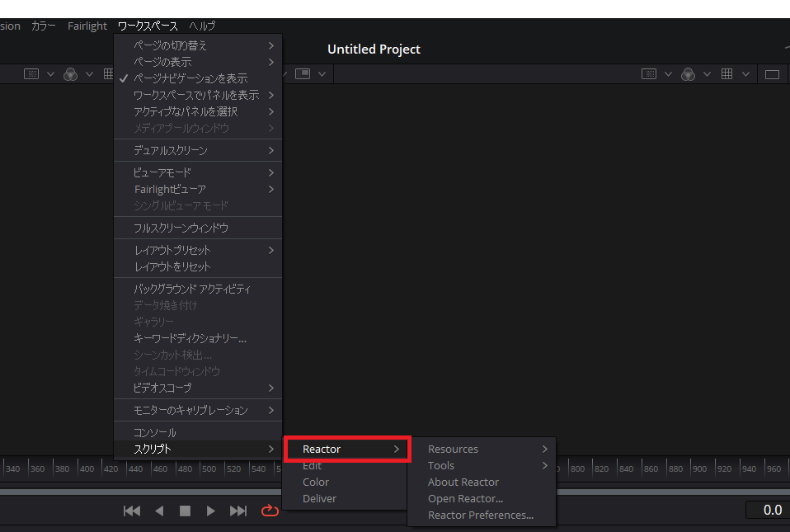Switch to single viewer rectangle icon

click(x=772, y=74)
